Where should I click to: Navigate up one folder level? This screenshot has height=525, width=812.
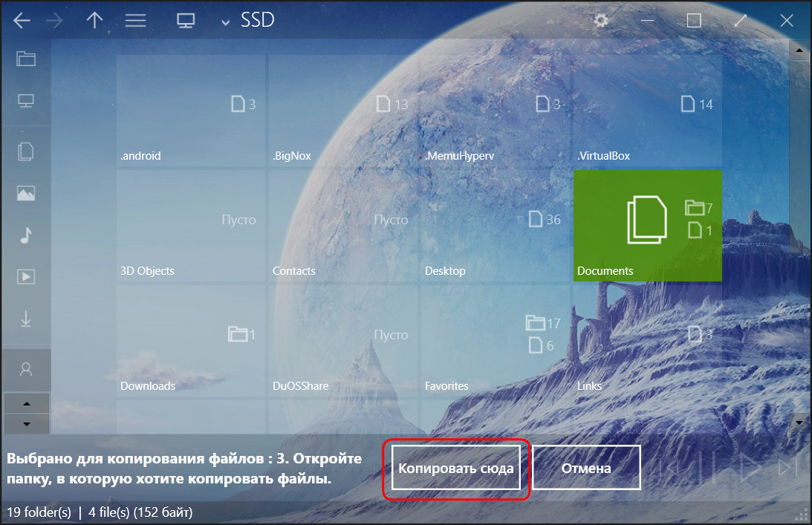[94, 21]
